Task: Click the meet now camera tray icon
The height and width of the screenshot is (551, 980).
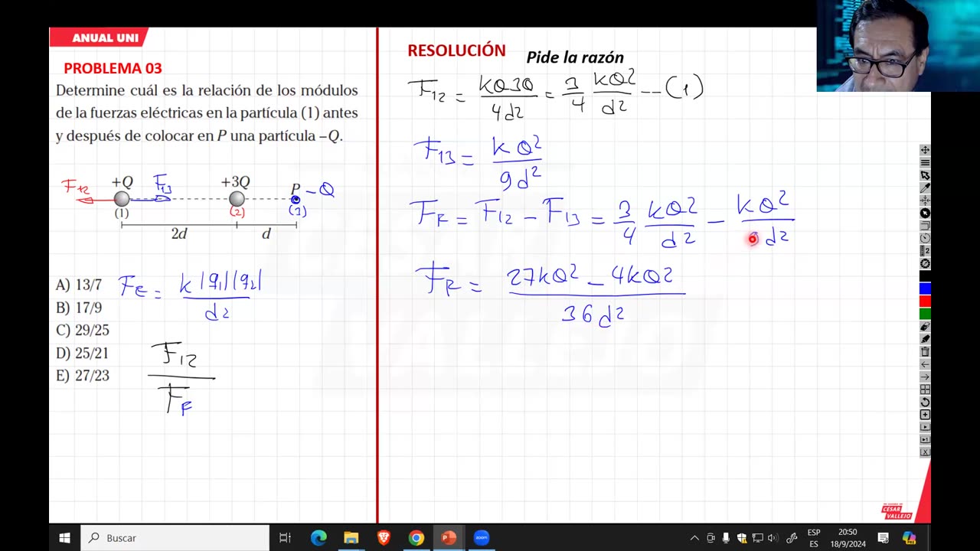Action: tap(710, 538)
